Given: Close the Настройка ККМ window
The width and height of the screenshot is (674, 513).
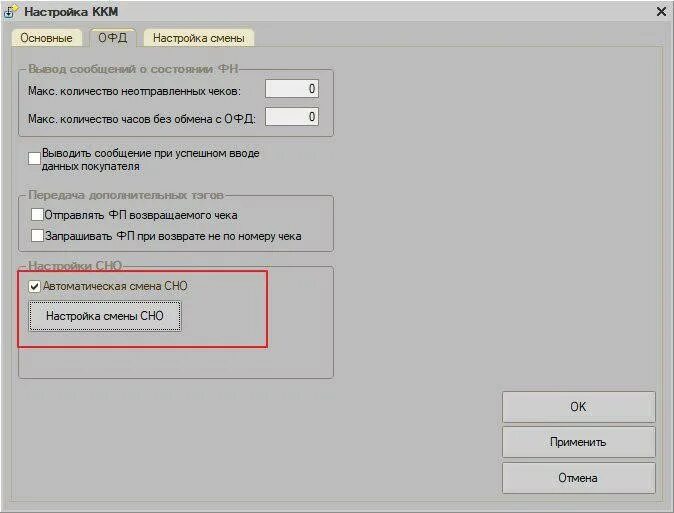Looking at the screenshot, I should click(662, 12).
